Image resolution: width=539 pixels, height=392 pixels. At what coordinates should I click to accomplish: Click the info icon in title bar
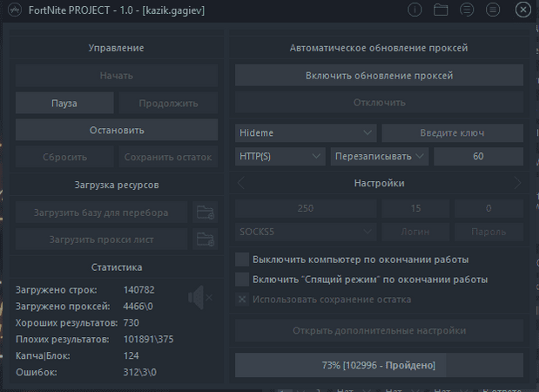(x=414, y=10)
